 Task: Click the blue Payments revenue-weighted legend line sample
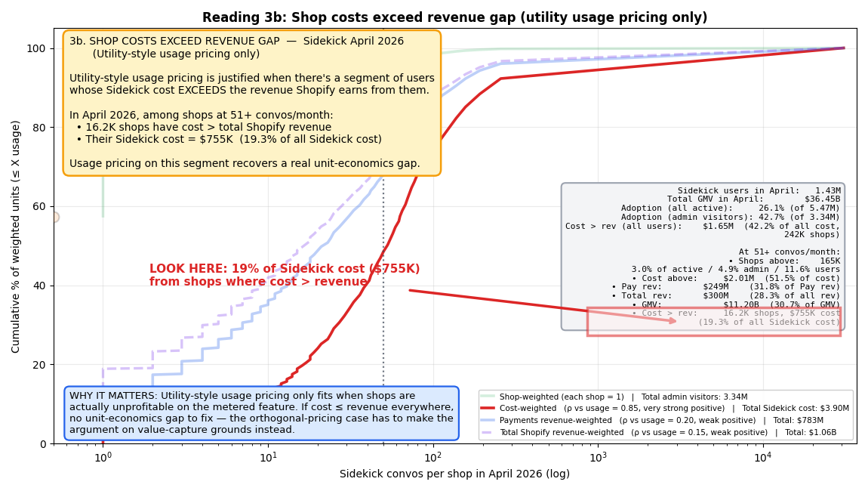pos(488,420)
